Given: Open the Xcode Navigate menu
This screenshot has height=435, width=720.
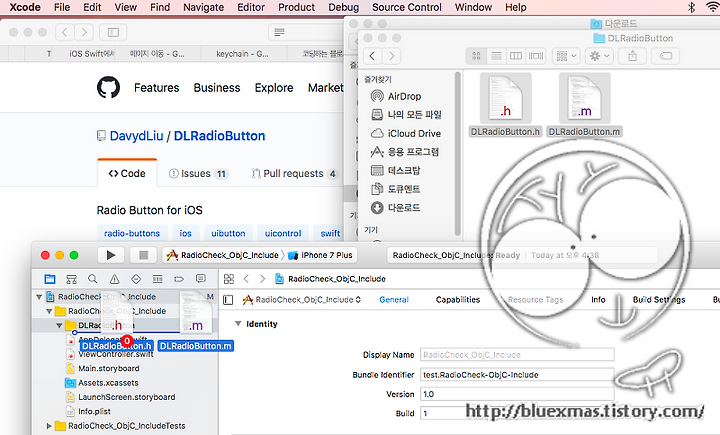Looking at the screenshot, I should pyautogui.click(x=203, y=7).
